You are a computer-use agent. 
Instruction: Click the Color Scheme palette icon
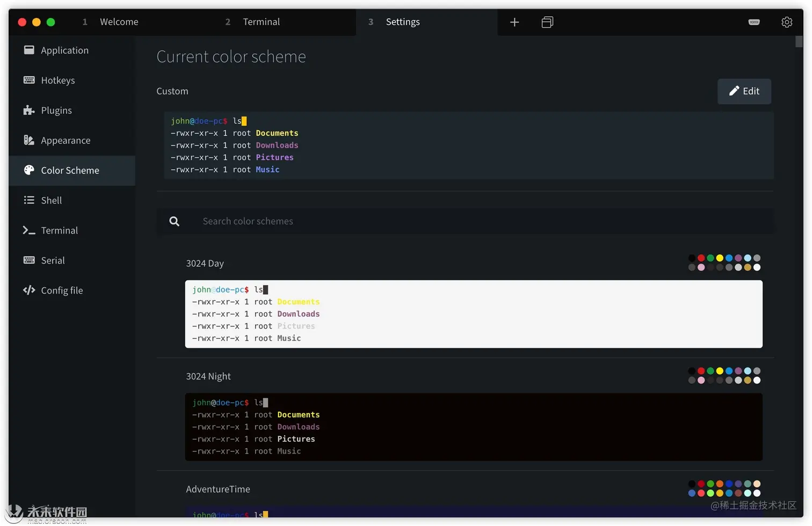click(29, 170)
